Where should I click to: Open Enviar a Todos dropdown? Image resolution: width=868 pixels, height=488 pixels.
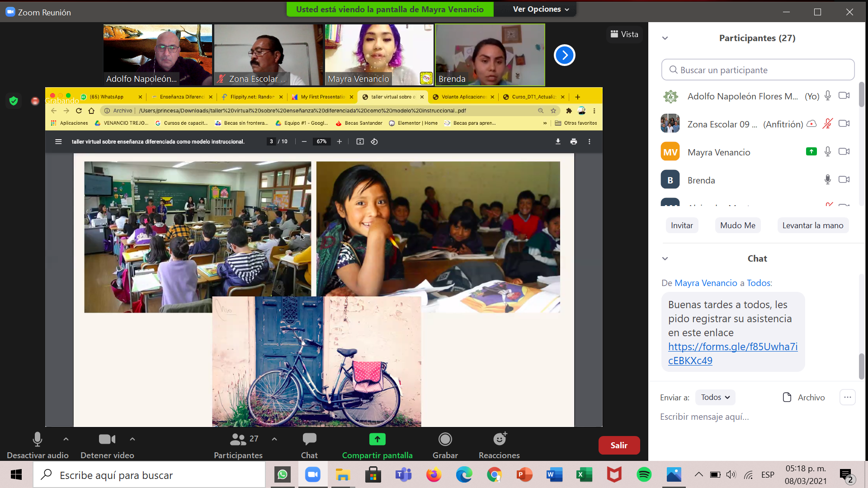tap(715, 397)
